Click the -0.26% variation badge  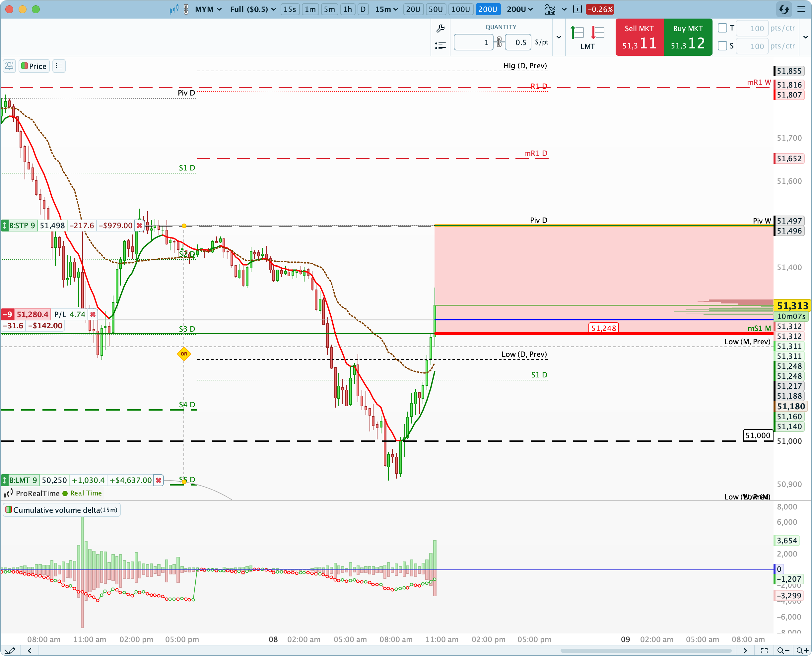click(600, 9)
